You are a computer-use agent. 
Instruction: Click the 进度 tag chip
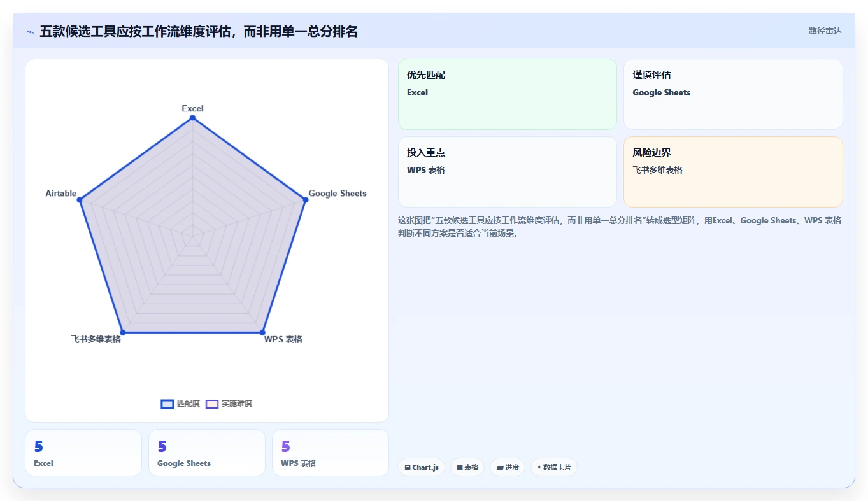click(x=508, y=467)
